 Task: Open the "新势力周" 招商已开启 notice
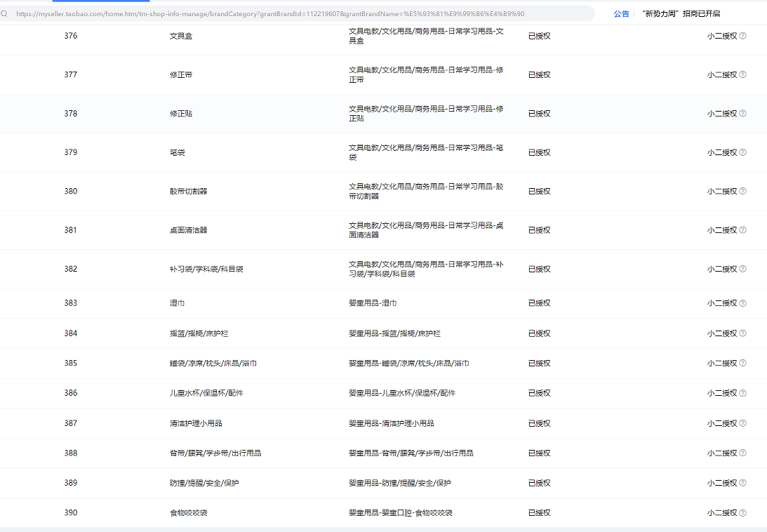[681, 13]
